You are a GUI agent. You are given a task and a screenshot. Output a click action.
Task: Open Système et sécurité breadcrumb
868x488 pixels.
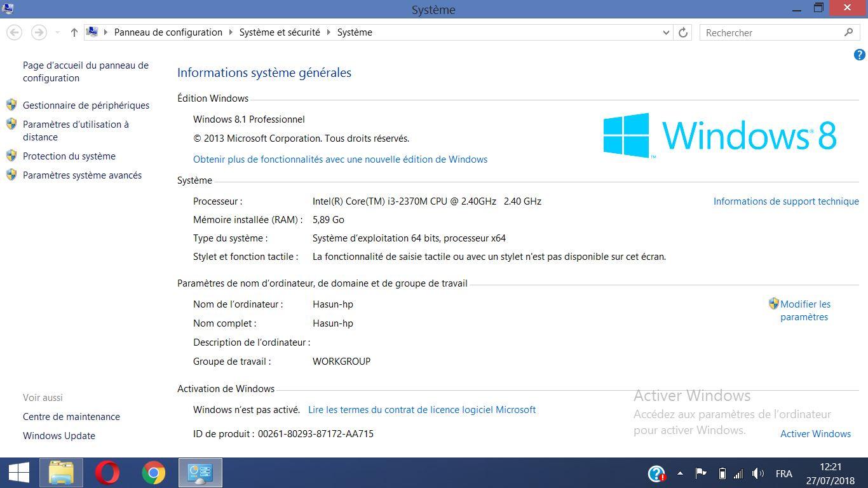tap(280, 32)
